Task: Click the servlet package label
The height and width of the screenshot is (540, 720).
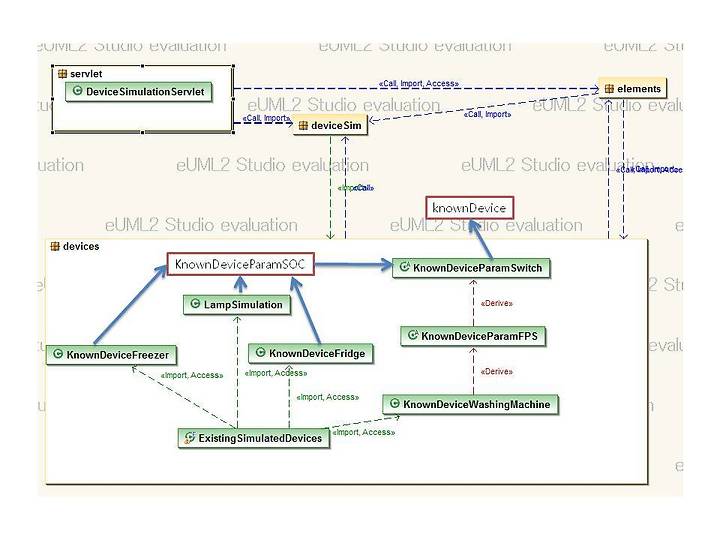Action: [x=86, y=73]
